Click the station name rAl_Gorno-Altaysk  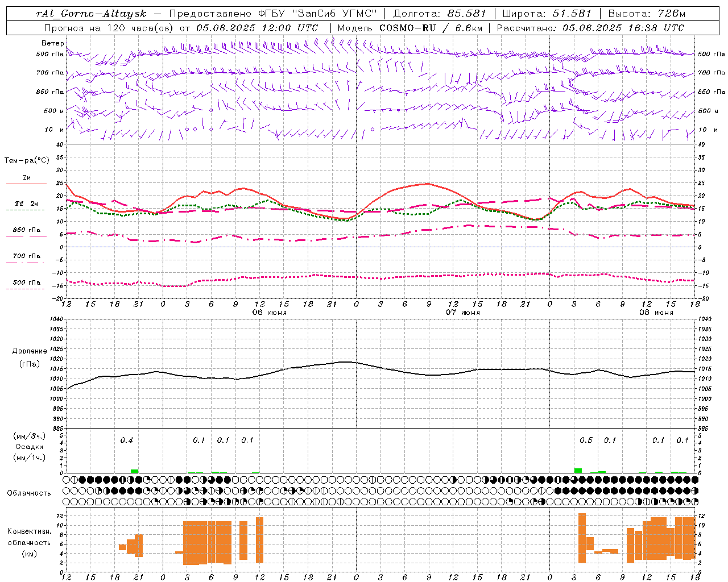91,14
